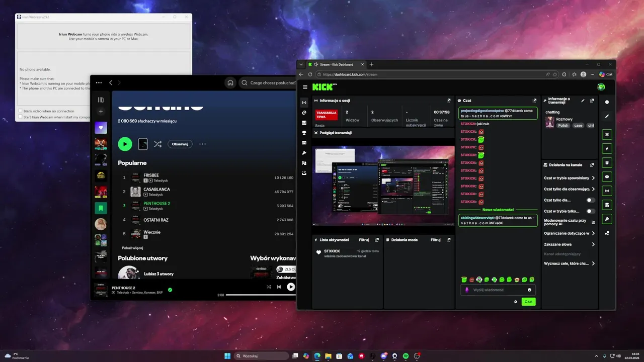Open the emoji picker in chat input

tap(530, 290)
